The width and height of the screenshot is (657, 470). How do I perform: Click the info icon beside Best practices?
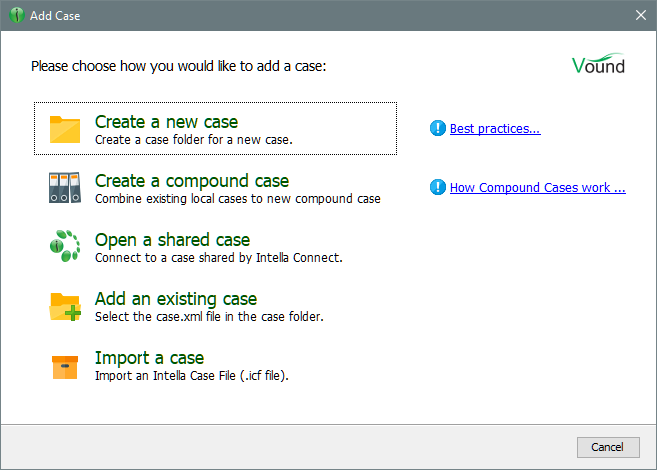[x=438, y=128]
